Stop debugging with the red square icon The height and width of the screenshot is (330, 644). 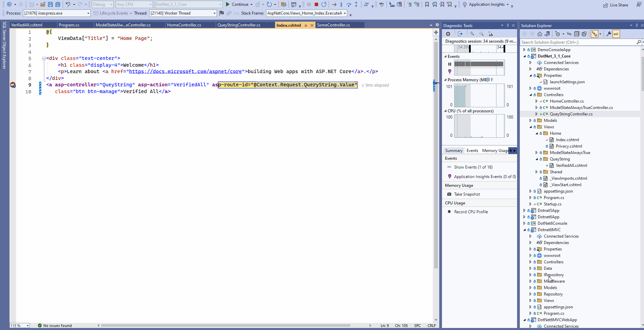pyautogui.click(x=316, y=4)
